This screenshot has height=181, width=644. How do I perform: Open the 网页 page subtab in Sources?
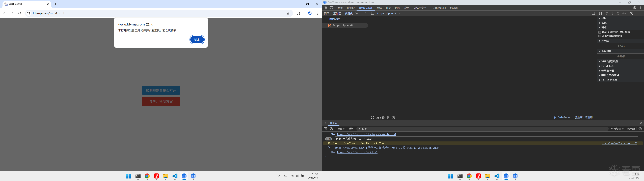(x=327, y=14)
